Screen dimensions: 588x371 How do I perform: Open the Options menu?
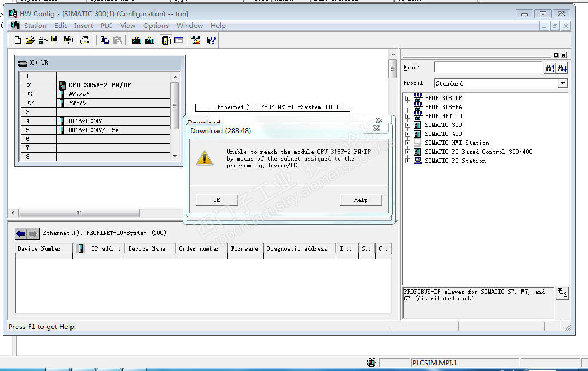(x=155, y=26)
